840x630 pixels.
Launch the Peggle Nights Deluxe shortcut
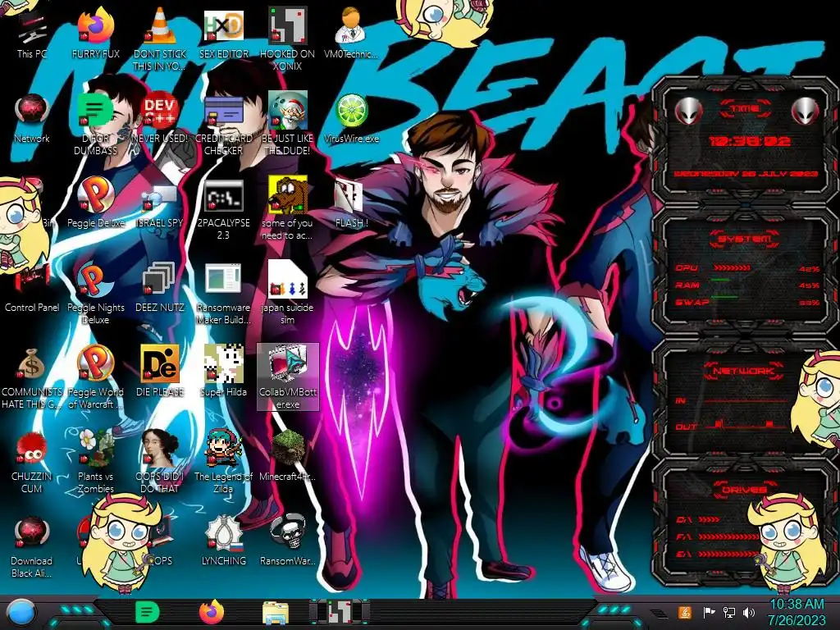(95, 294)
